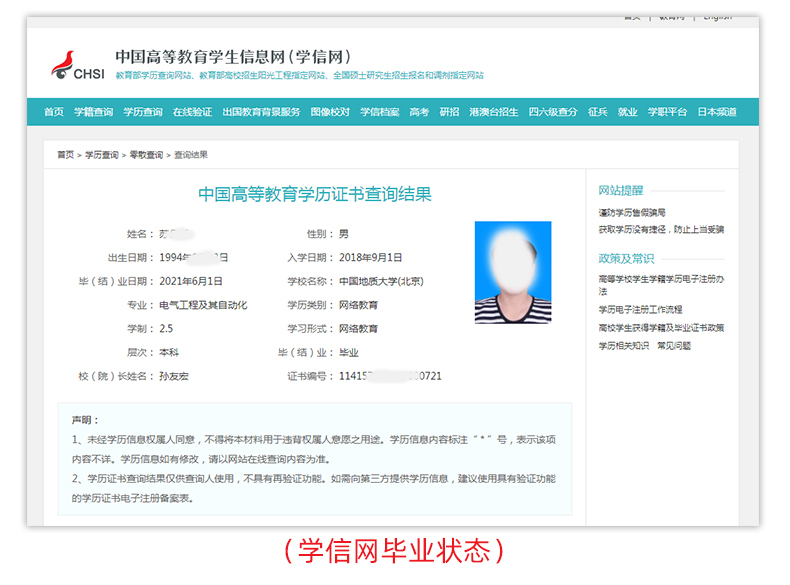Image resolution: width=790 pixels, height=585 pixels.
Task: Click 查询结果 breadcrumb text
Action: (x=191, y=155)
